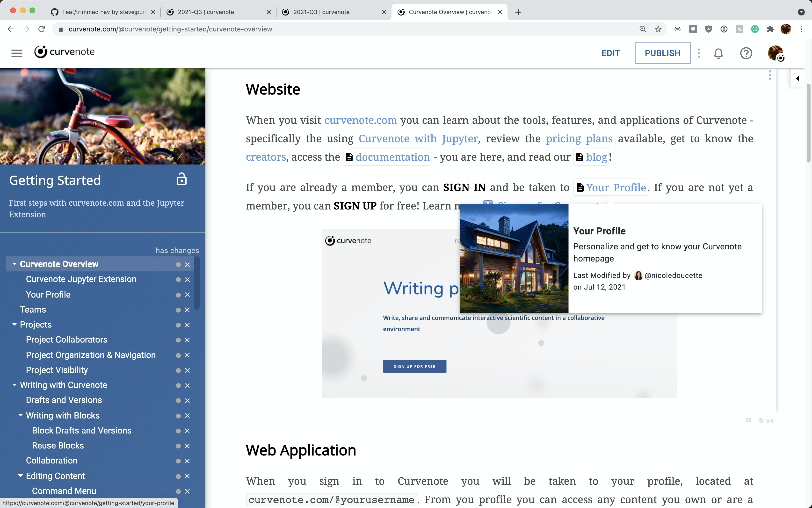
Task: Open the Chrome three-dot menu
Action: (801, 29)
